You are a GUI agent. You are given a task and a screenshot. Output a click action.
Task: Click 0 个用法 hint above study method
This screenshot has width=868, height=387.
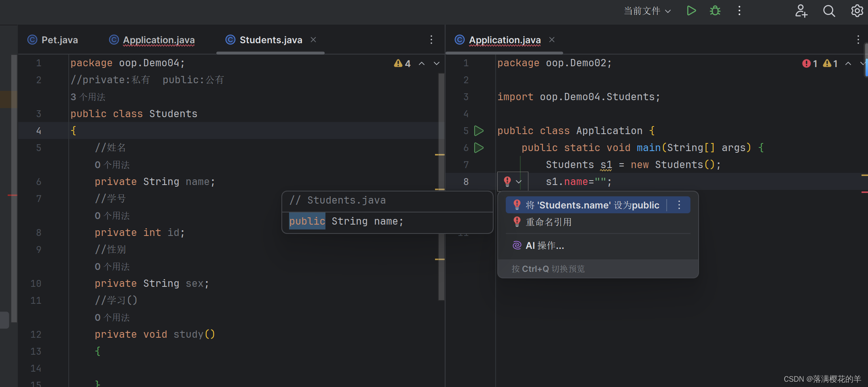click(x=112, y=318)
